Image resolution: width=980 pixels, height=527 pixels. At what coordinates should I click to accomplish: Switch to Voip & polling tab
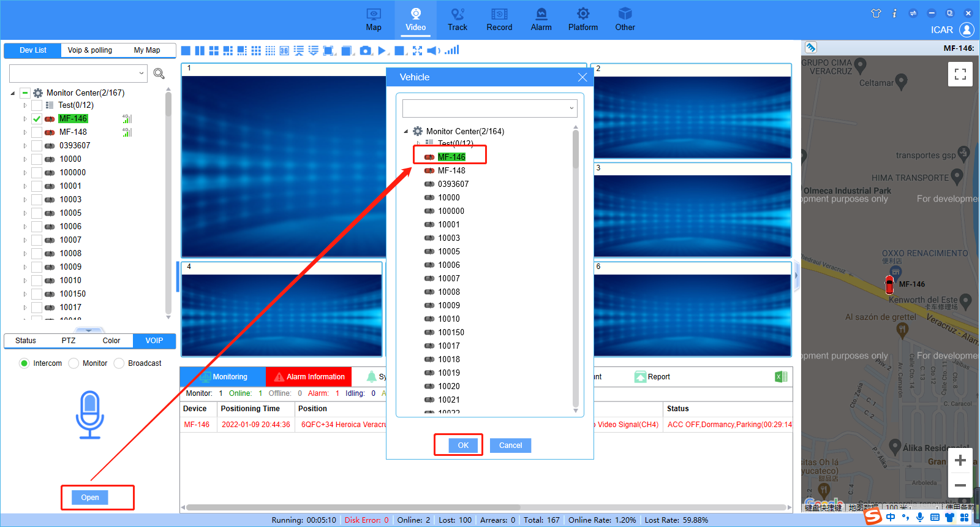90,50
